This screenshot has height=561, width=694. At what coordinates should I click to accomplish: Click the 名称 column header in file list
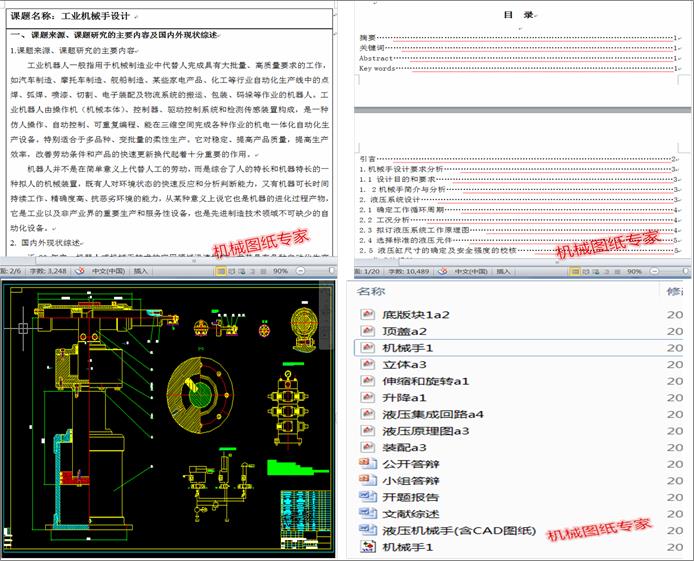coord(371,291)
